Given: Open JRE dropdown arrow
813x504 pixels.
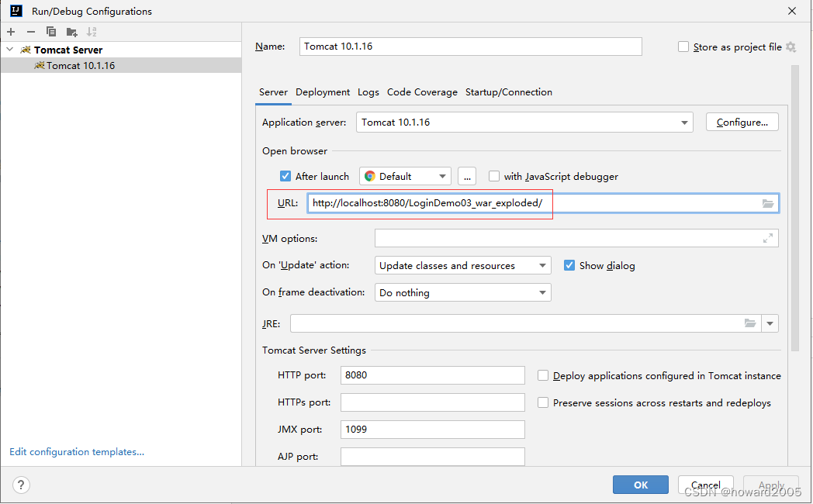Looking at the screenshot, I should coord(770,323).
